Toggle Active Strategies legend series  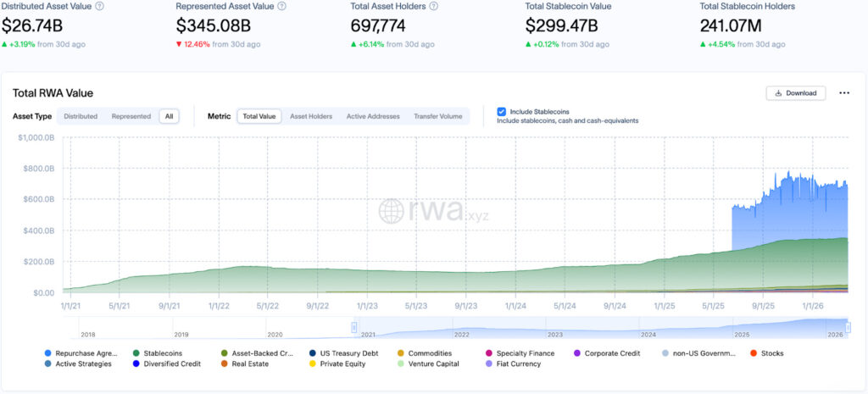coord(78,363)
